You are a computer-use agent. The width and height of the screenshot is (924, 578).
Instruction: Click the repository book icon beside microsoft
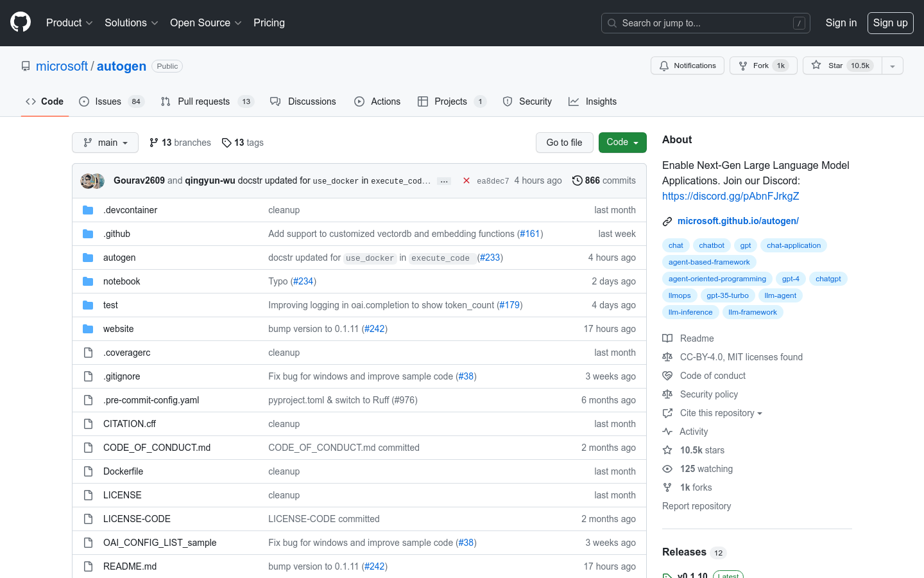(x=26, y=66)
